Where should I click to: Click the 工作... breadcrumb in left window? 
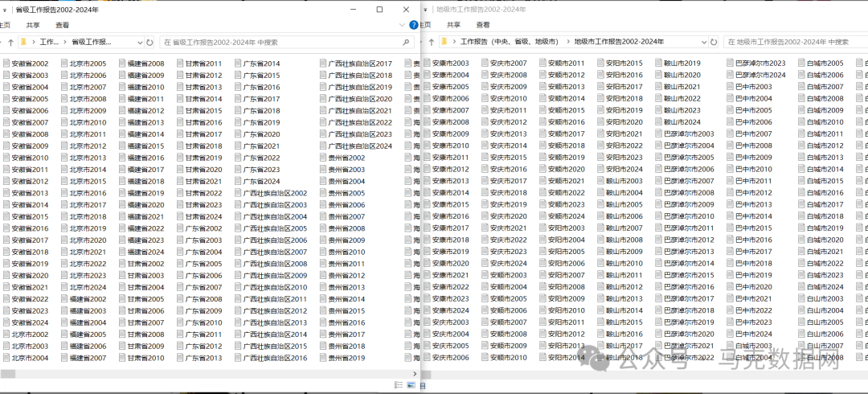[50, 42]
